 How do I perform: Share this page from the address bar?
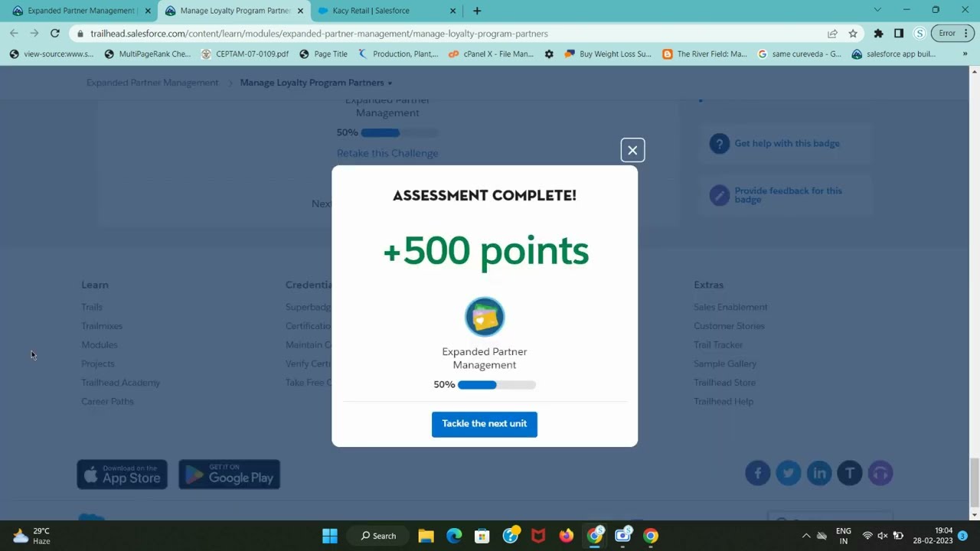(832, 34)
